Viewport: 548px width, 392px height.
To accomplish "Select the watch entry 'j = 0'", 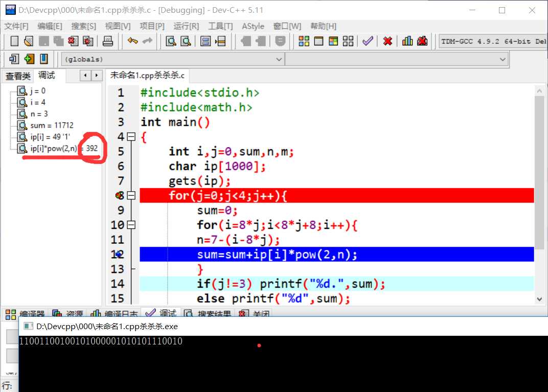I will (x=38, y=91).
